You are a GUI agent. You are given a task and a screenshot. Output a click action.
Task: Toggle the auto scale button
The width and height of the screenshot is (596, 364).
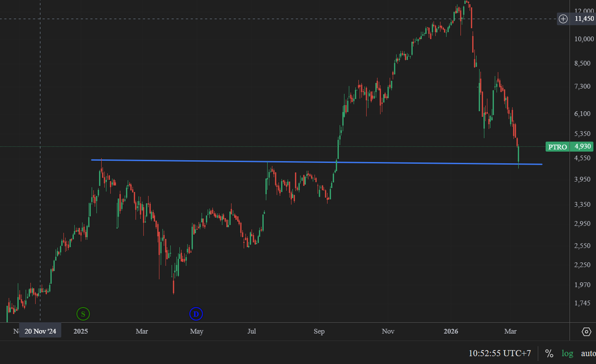[x=588, y=354]
